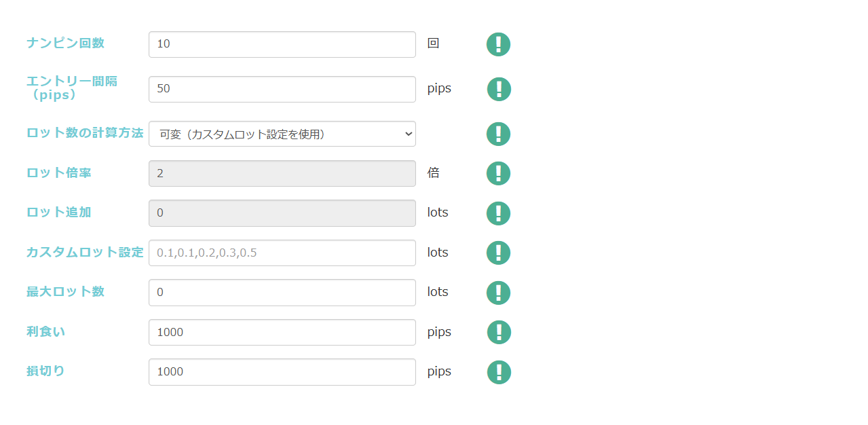View the info icon for ロット追加
Image resolution: width=868 pixels, height=425 pixels.
[498, 213]
